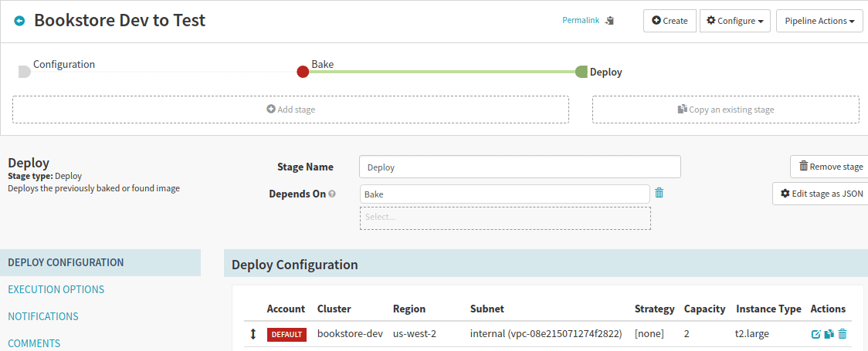Click the internal subnet vpc cell
Viewport: 868px width, 351px height.
pyautogui.click(x=547, y=334)
